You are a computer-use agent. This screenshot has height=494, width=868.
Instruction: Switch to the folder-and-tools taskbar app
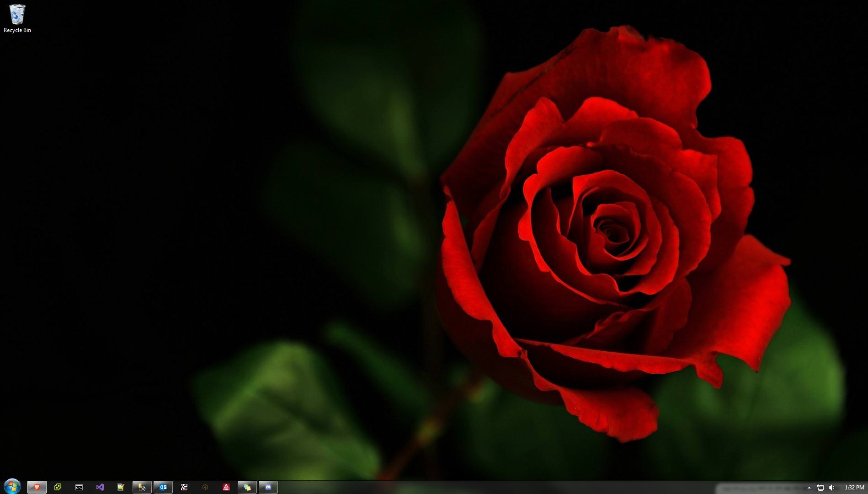(x=142, y=487)
